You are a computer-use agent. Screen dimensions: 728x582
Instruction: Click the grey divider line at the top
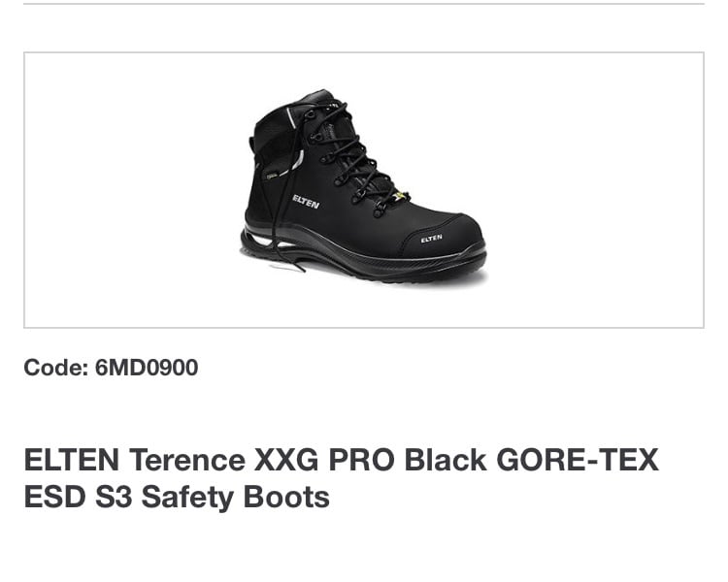(364, 4)
